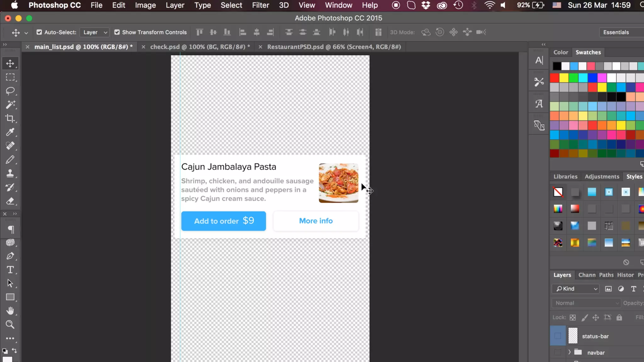Toggle visibility of status-bar layer
644x362 pixels.
point(558,336)
